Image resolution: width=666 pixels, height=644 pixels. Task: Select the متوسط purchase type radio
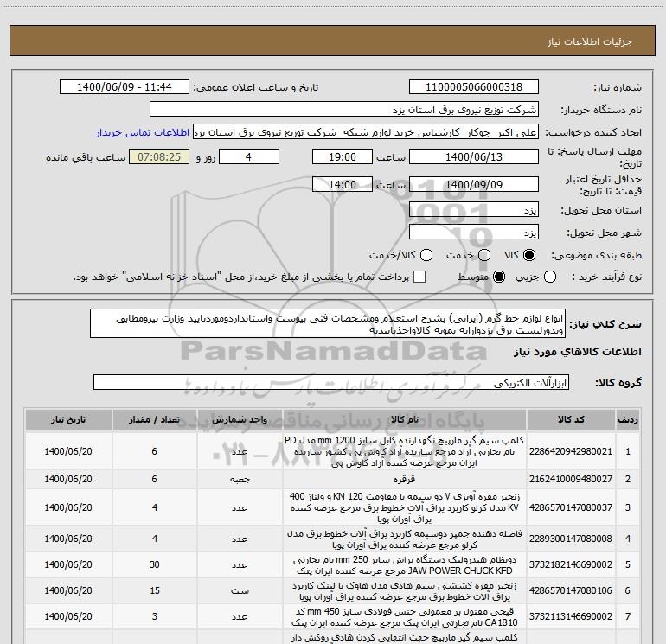point(499,277)
